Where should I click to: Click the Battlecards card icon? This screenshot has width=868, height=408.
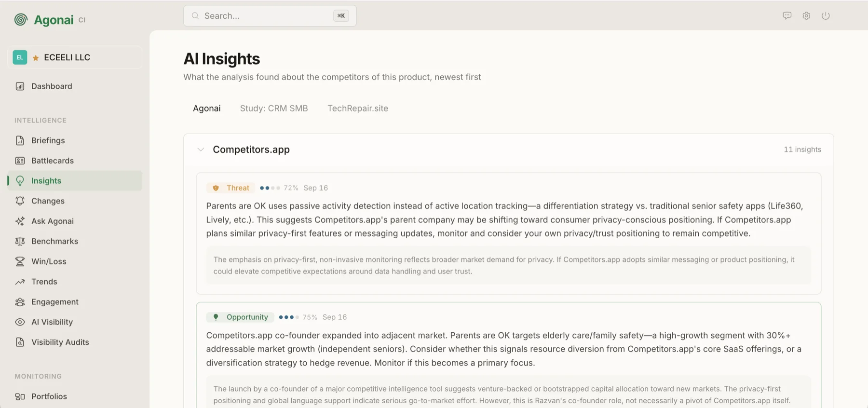pyautogui.click(x=20, y=161)
